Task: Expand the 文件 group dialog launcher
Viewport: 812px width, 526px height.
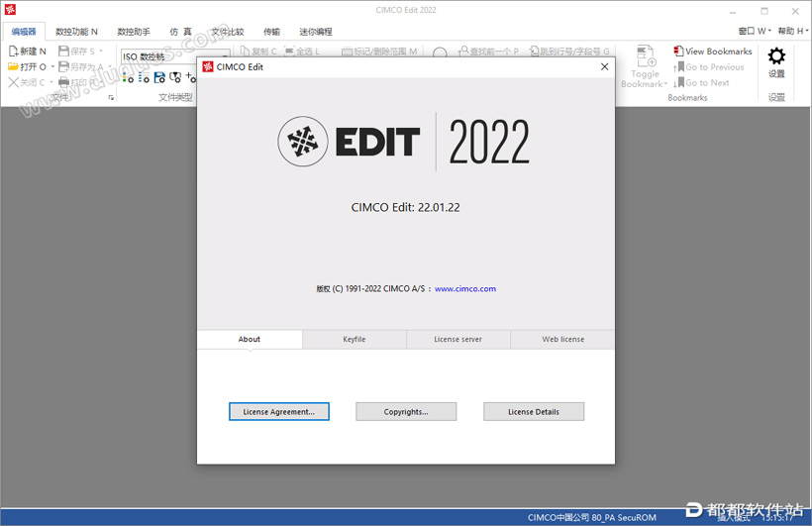Action: click(111, 97)
